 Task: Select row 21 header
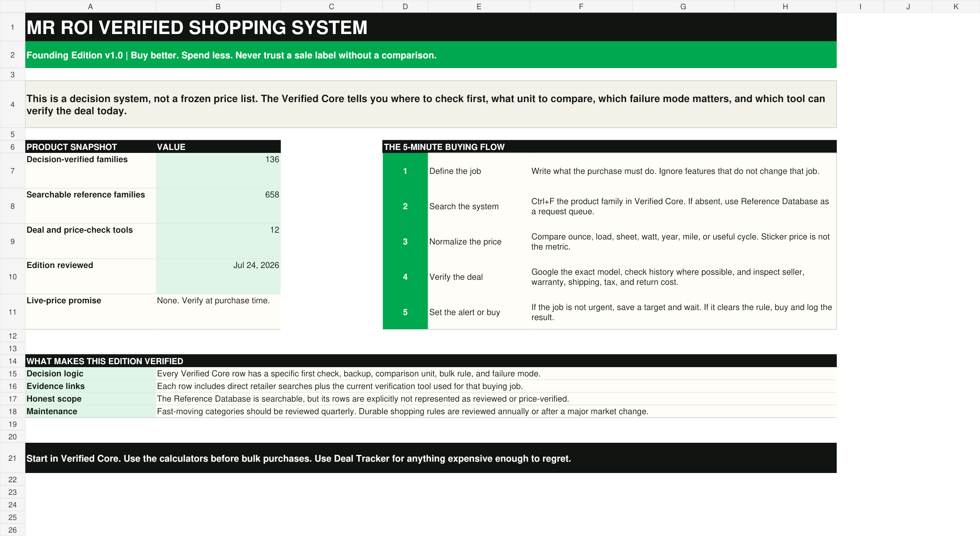click(13, 458)
